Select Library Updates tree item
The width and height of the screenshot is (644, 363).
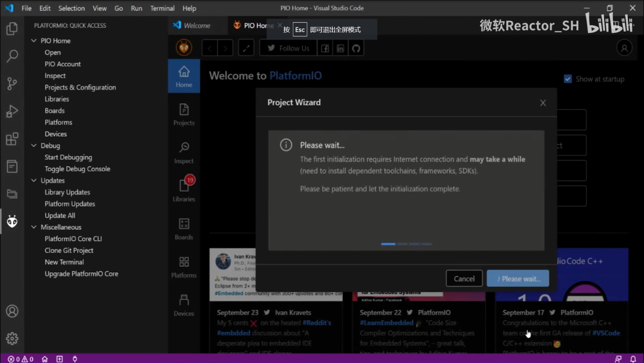(x=67, y=192)
